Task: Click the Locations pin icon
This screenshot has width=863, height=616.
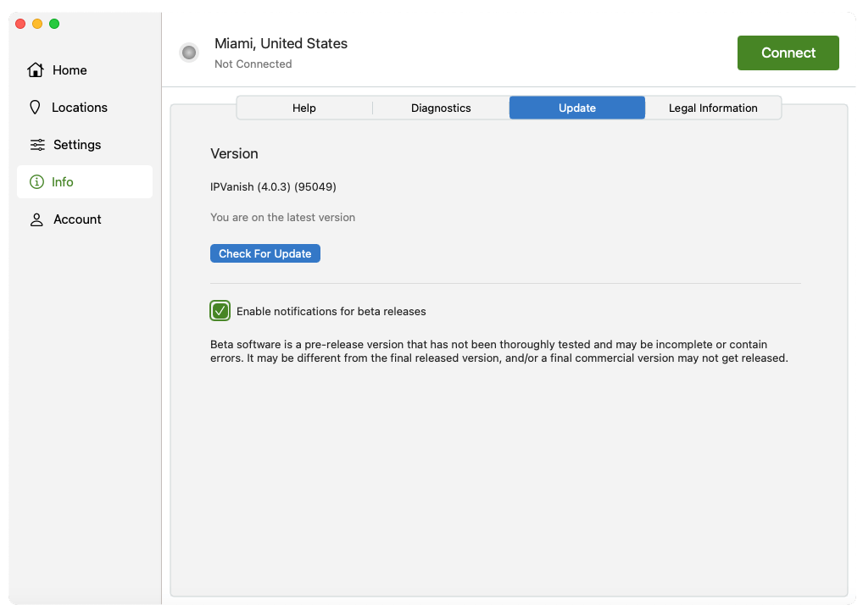Action: tap(36, 108)
